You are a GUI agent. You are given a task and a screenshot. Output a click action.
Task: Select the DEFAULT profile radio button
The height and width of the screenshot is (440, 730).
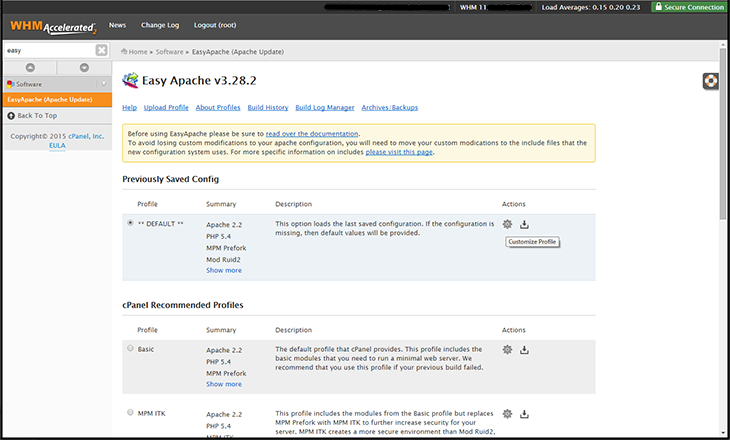[130, 223]
